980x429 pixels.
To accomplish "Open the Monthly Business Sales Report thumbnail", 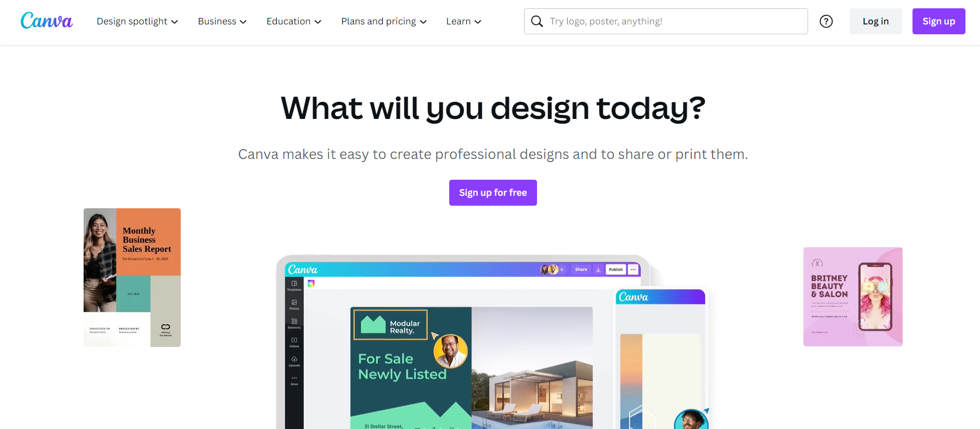I will pyautogui.click(x=132, y=277).
